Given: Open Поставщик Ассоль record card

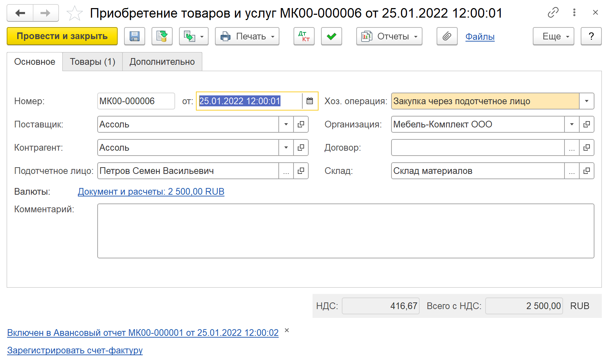Looking at the screenshot, I should [301, 124].
